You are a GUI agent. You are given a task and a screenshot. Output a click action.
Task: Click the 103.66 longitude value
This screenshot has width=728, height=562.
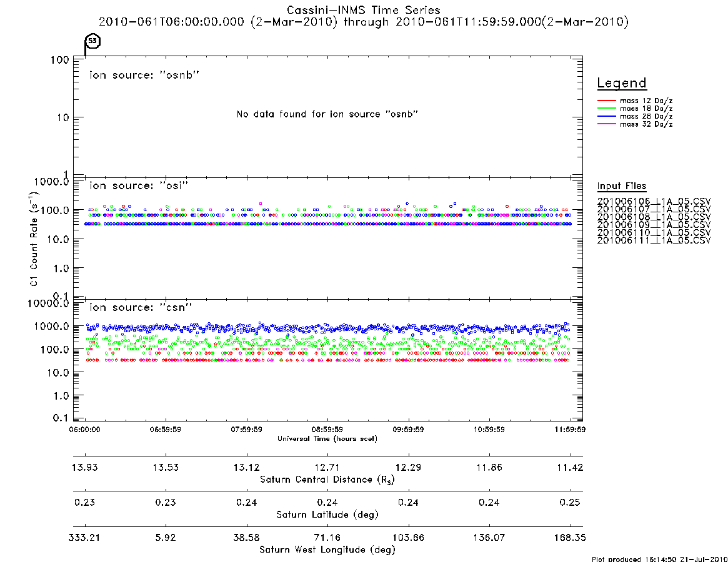click(408, 538)
